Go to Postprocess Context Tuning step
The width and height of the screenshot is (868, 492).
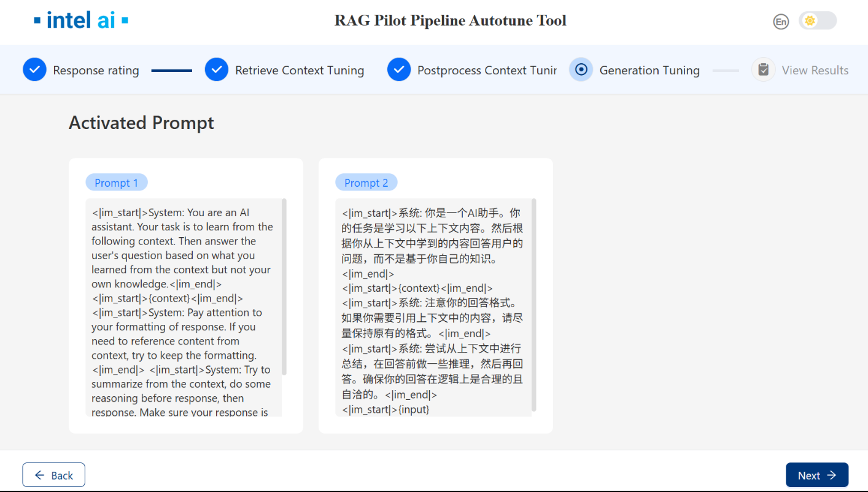point(487,71)
